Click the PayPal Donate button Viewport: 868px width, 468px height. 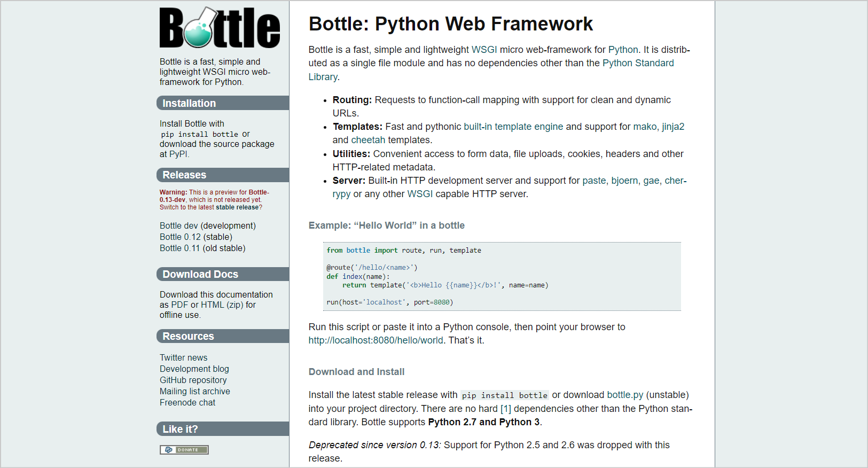click(184, 450)
